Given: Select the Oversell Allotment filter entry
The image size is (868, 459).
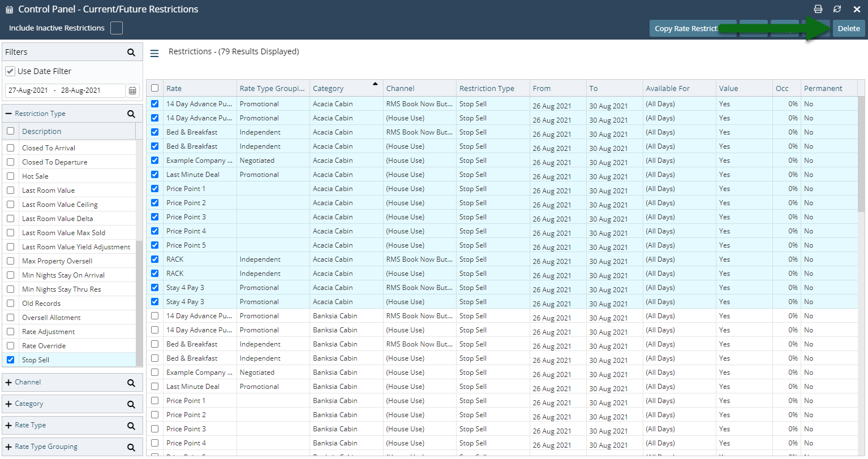Looking at the screenshot, I should [x=51, y=317].
